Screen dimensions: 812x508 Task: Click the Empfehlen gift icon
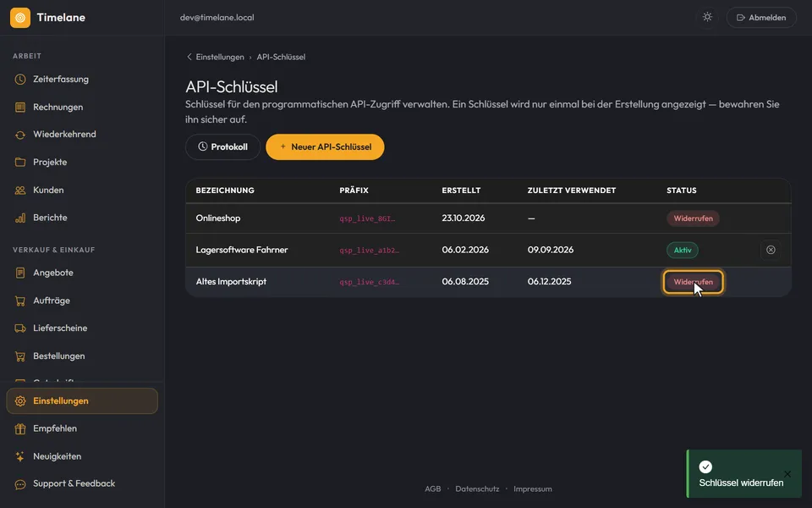point(20,428)
